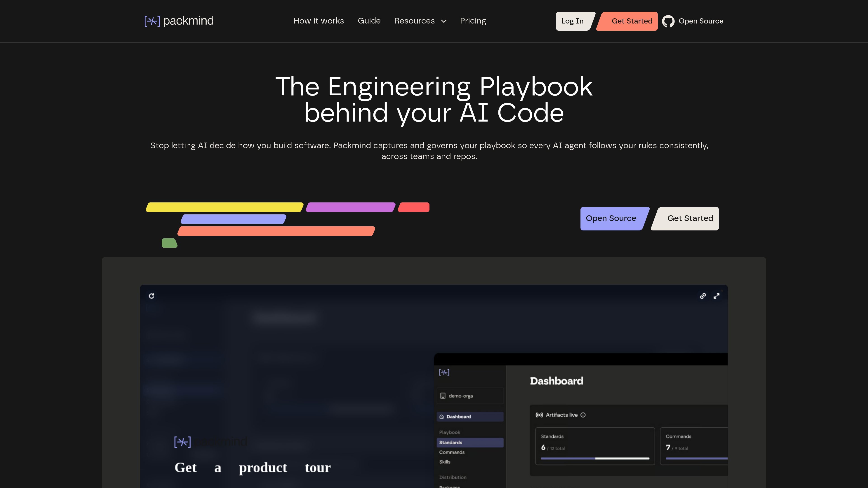Click the Stop letting AI decide subtitle paragraph
The width and height of the screenshot is (868, 488).
click(429, 151)
